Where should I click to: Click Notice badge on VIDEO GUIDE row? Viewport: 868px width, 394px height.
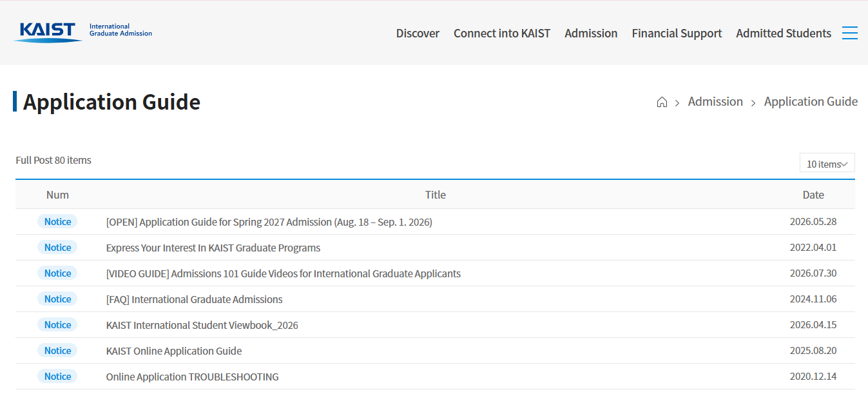coord(57,273)
